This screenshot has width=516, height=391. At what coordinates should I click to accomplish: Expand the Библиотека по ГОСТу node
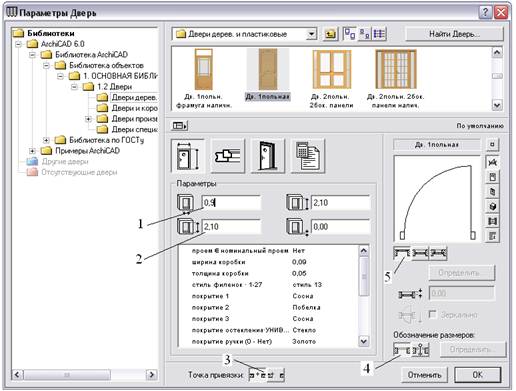tap(46, 140)
